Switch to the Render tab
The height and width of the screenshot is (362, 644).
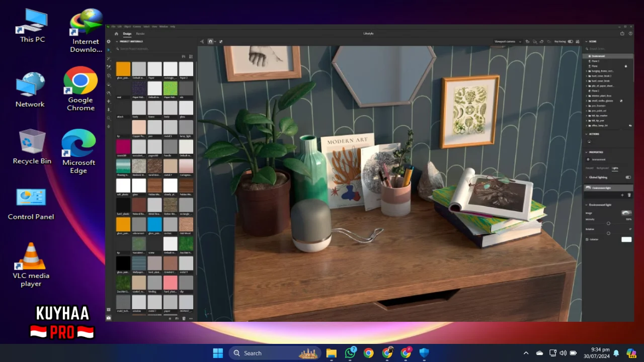pos(140,34)
